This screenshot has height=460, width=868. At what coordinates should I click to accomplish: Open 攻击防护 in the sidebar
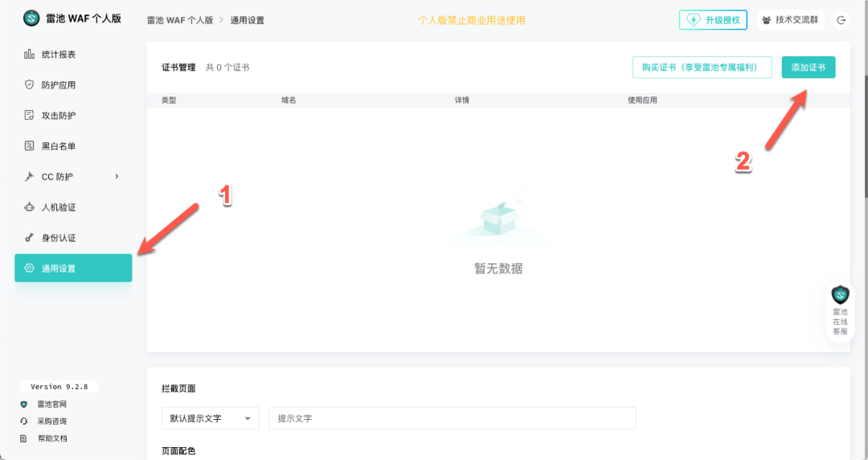click(x=73, y=115)
